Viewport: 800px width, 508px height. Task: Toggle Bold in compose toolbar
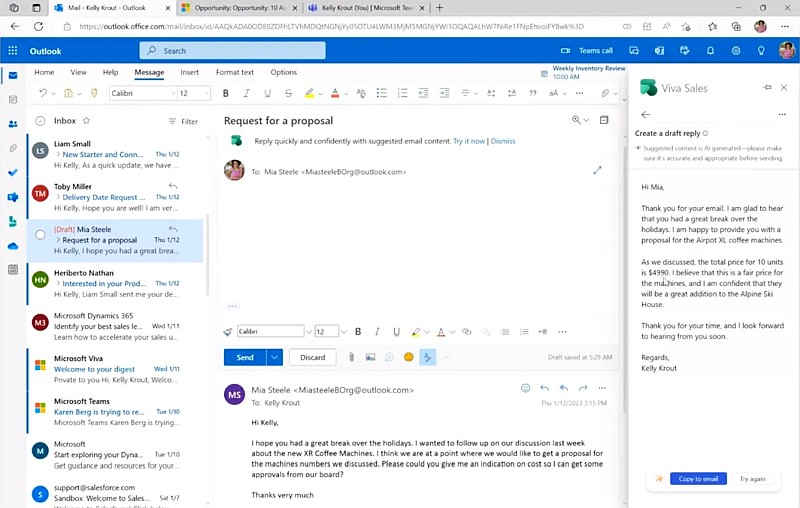[x=358, y=332]
